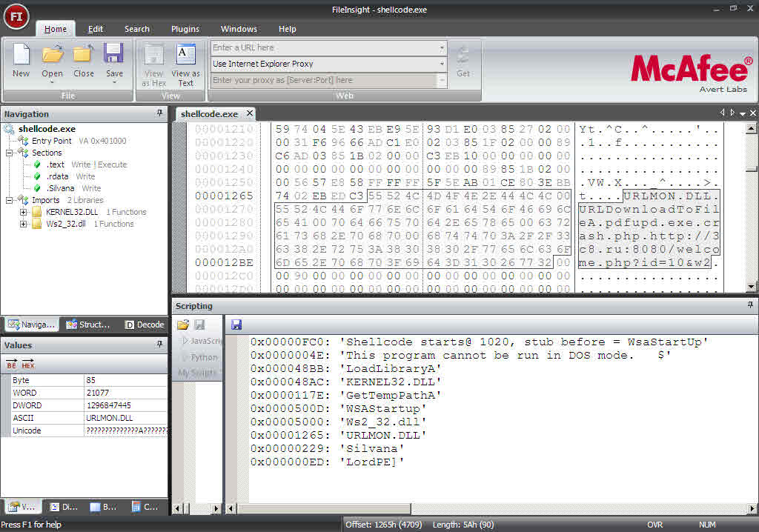Screen dimensions: 759x532
Task: Pin the Values panel
Action: (x=160, y=345)
